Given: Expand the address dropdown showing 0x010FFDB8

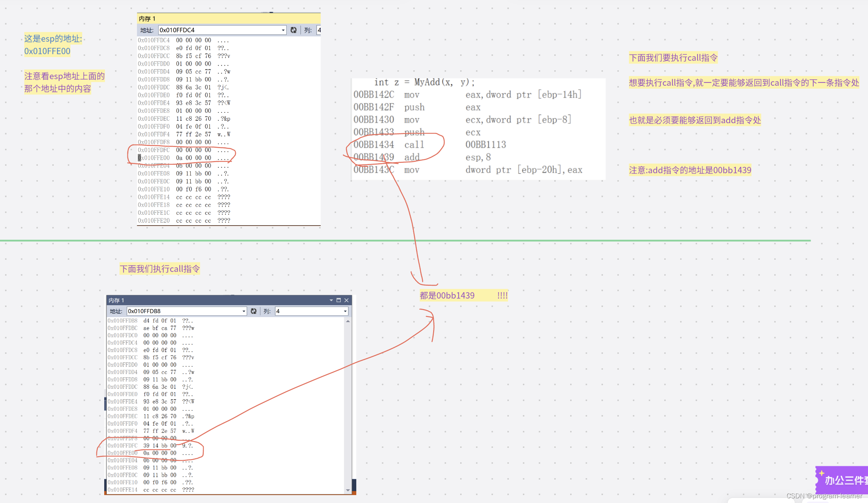Looking at the screenshot, I should [244, 311].
